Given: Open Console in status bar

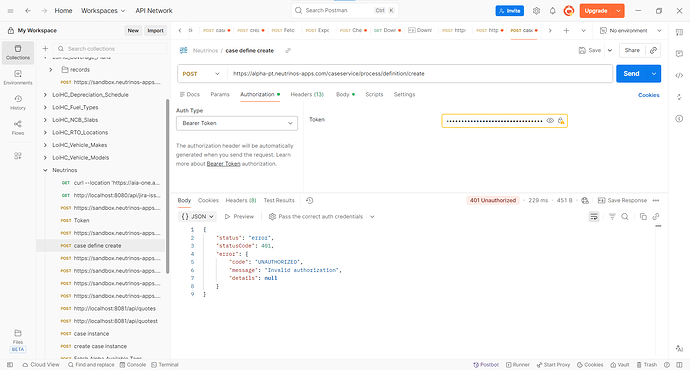Looking at the screenshot, I should pyautogui.click(x=132, y=365).
